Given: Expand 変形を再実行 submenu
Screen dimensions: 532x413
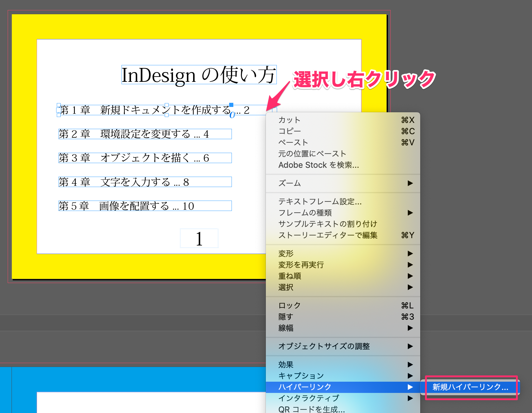Looking at the screenshot, I should pos(343,265).
